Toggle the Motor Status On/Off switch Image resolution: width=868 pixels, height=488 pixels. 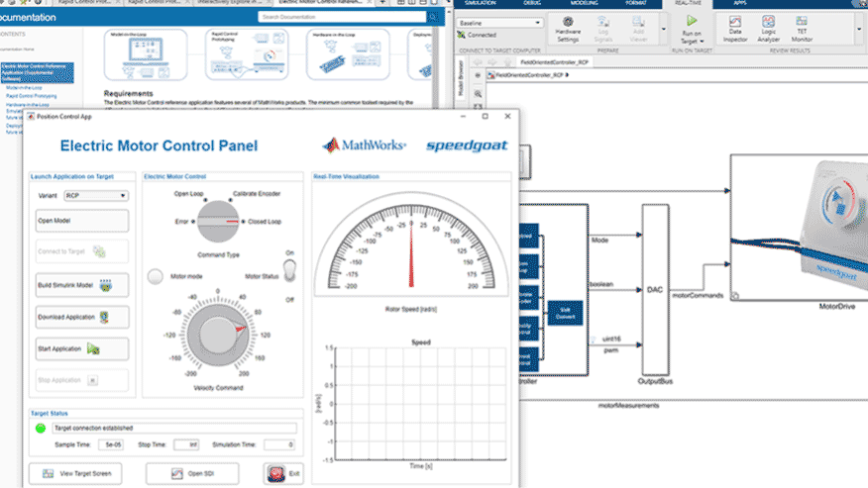(289, 271)
